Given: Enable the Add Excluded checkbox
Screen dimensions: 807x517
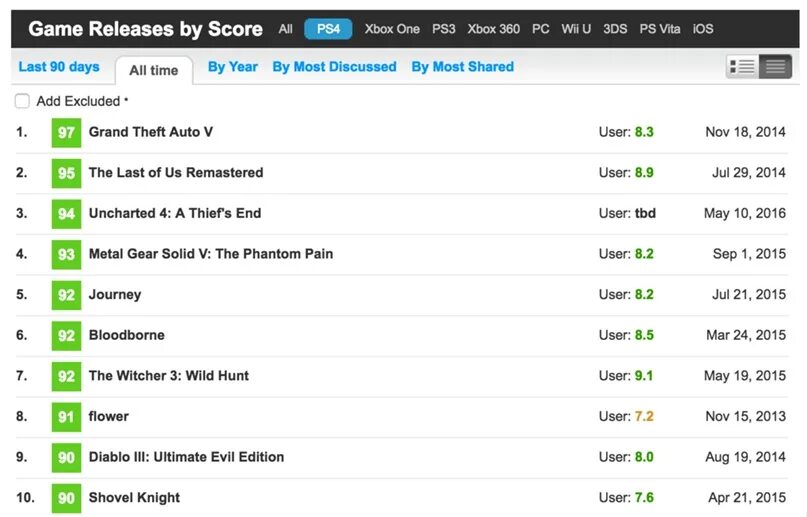Looking at the screenshot, I should pos(22,101).
